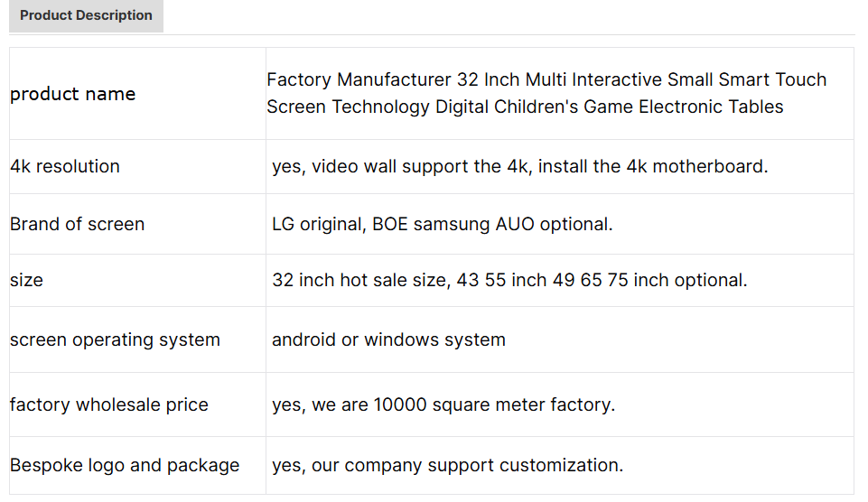Click the 'android or windows system' value
The width and height of the screenshot is (868, 502).
point(388,339)
